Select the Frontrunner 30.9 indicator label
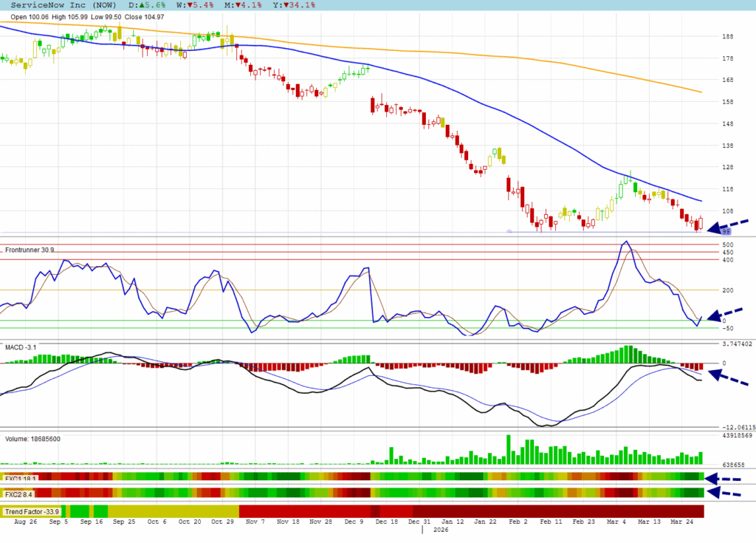 (x=30, y=251)
